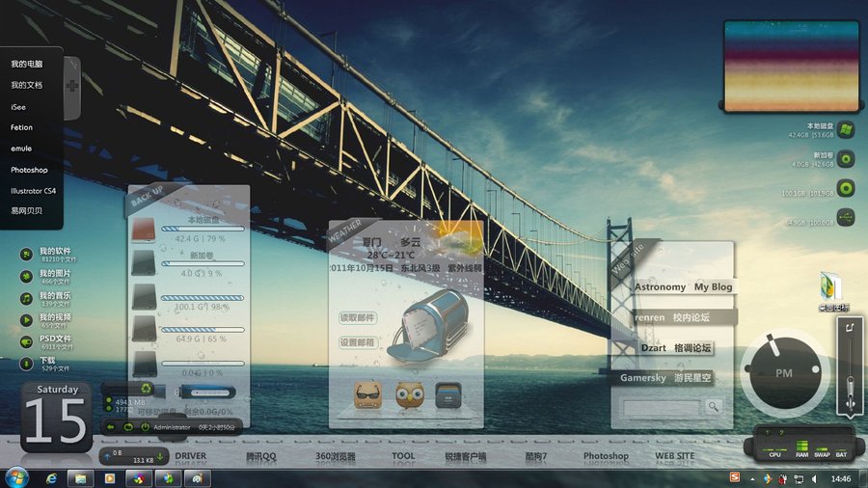This screenshot has width=868, height=488.
Task: Open the Dzart web link
Action: tap(653, 348)
